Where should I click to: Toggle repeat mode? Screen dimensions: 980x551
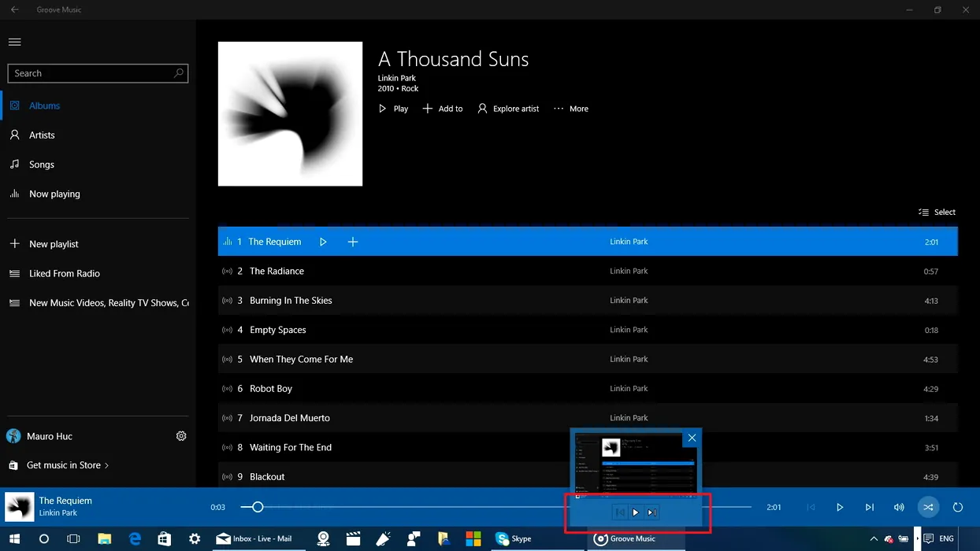click(958, 508)
